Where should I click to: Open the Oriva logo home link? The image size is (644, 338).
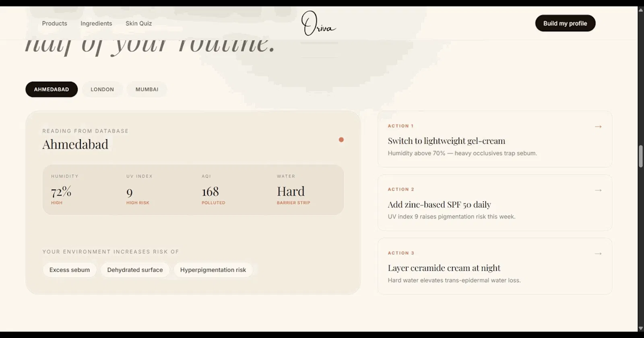(x=318, y=23)
